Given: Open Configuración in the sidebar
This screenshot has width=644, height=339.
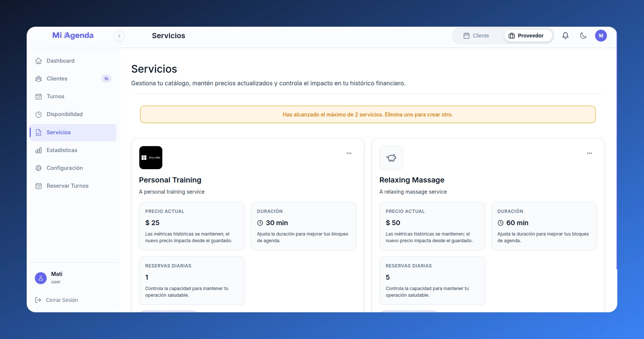Looking at the screenshot, I should [x=73, y=168].
